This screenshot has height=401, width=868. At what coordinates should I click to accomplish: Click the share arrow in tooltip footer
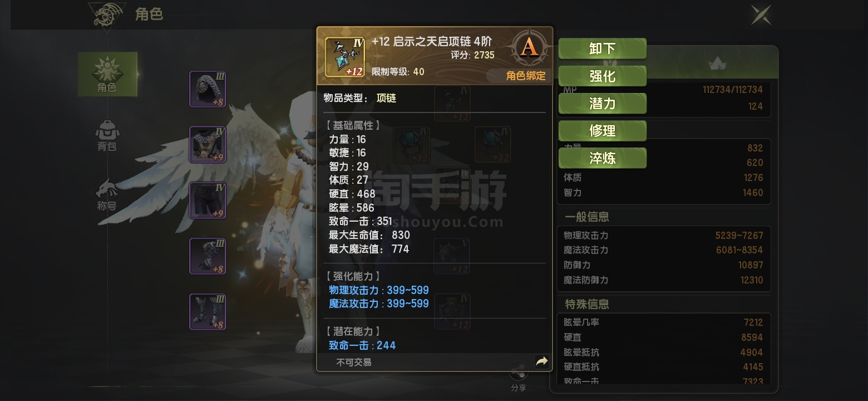click(x=541, y=361)
